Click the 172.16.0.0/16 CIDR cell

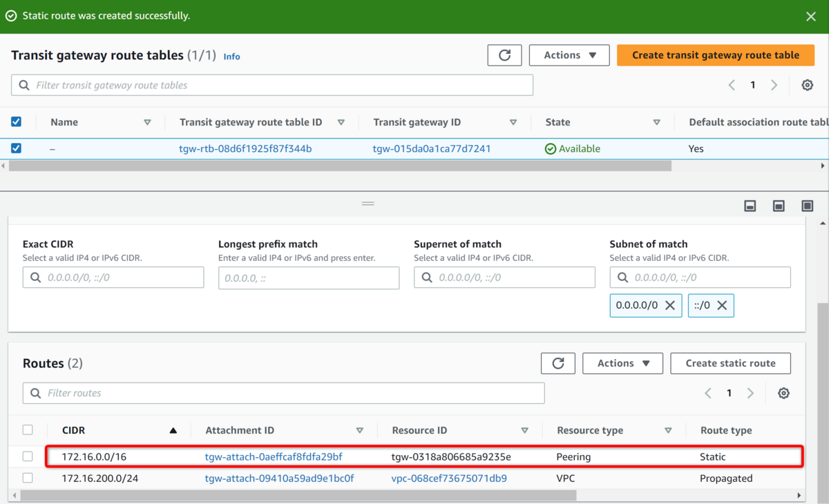click(x=94, y=457)
